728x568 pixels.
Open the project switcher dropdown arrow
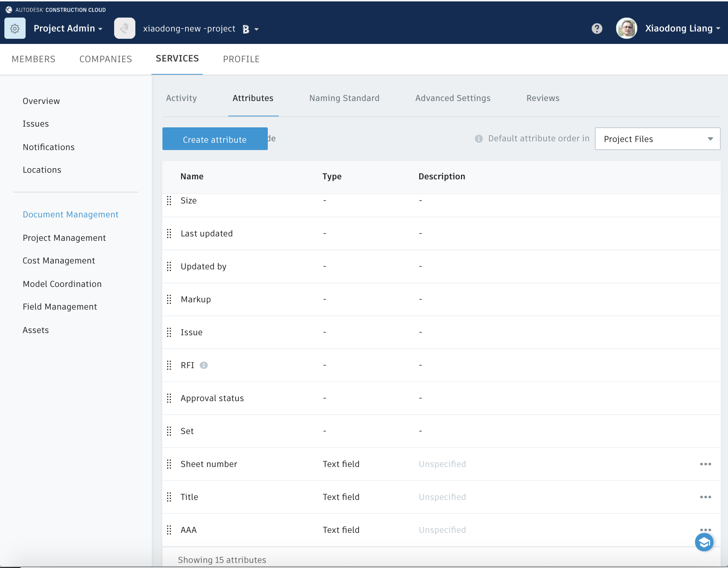pos(256,29)
